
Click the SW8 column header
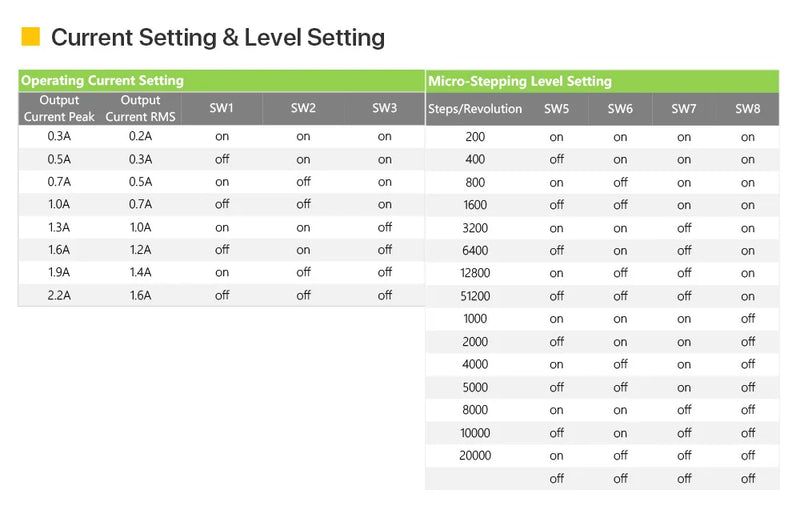(748, 109)
